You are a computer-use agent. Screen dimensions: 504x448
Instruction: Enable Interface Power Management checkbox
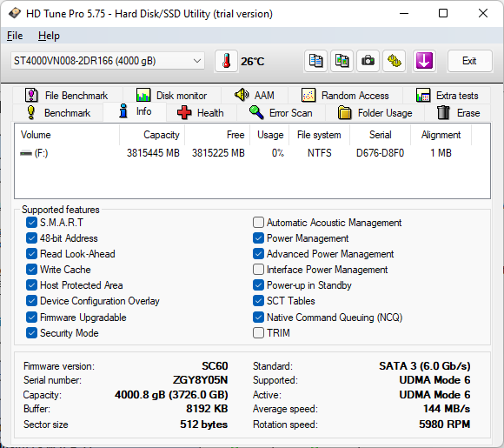click(x=258, y=270)
